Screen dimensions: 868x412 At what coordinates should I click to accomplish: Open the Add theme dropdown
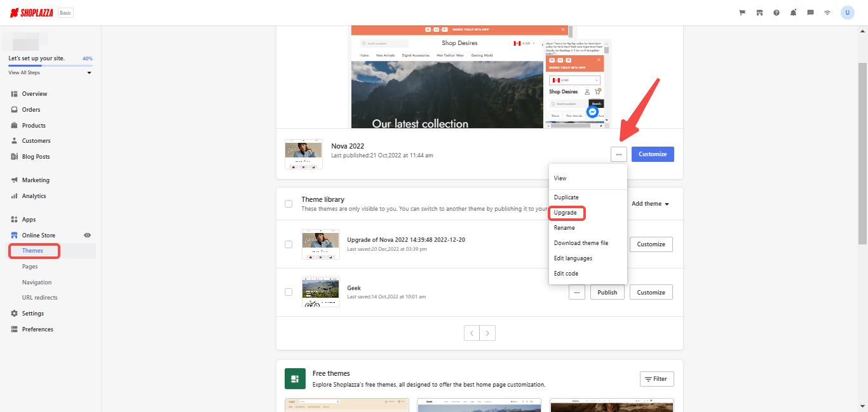(651, 204)
